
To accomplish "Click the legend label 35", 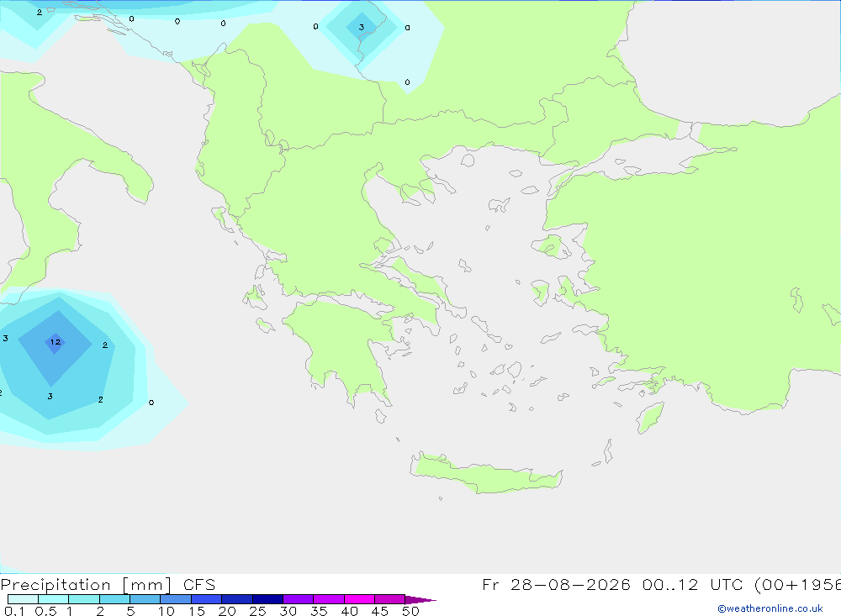I will tap(319, 611).
